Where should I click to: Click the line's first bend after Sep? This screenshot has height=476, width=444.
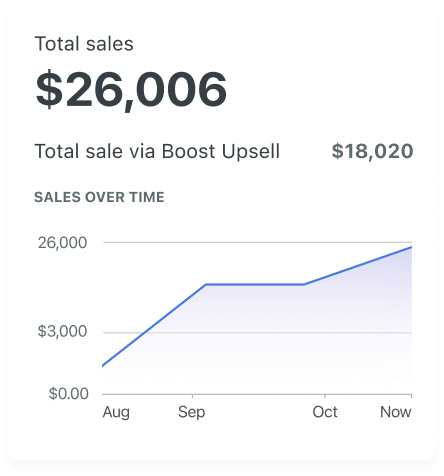[206, 284]
